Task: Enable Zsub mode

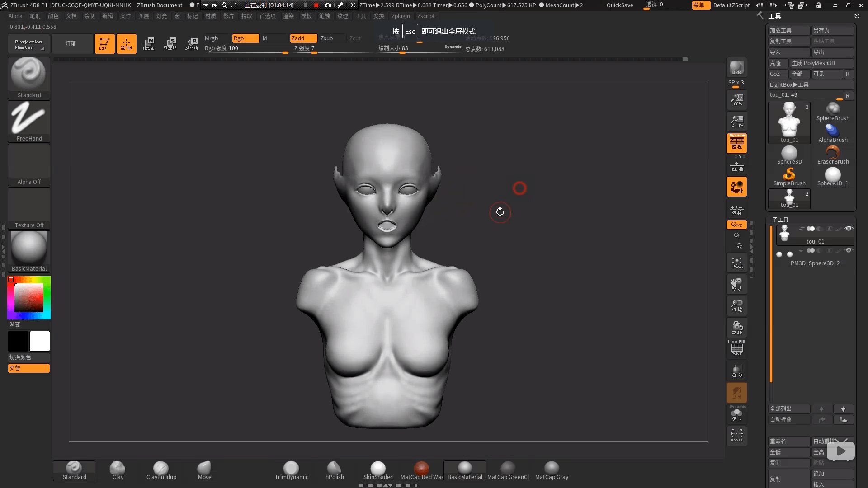Action: pyautogui.click(x=332, y=38)
